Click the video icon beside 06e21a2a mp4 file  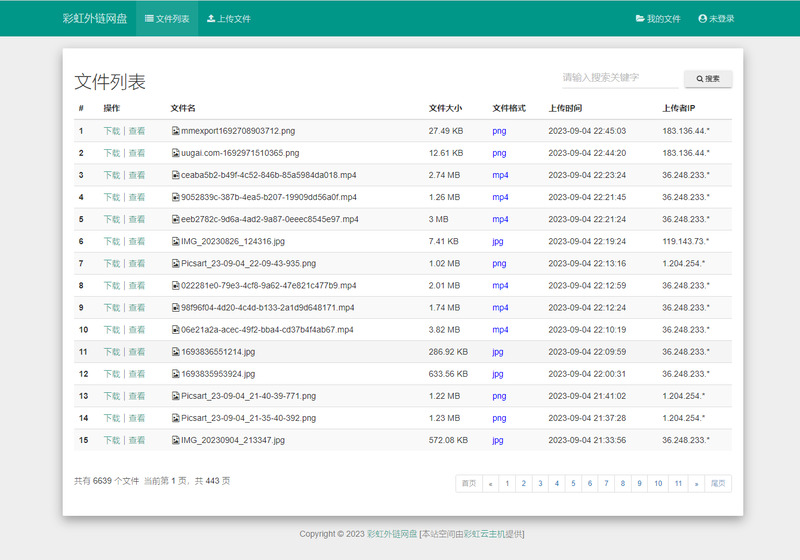click(x=175, y=330)
